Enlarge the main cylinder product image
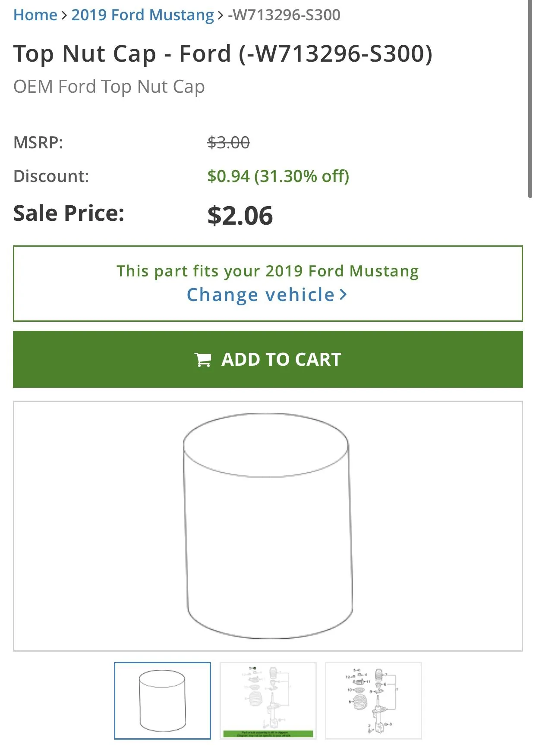The width and height of the screenshot is (536, 756). pos(268,526)
